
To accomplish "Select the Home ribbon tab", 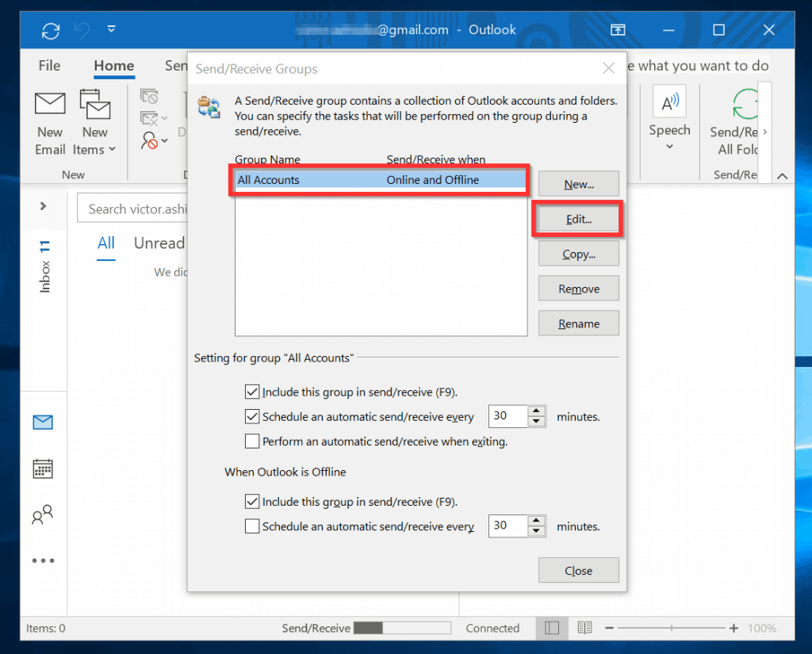I will point(114,66).
